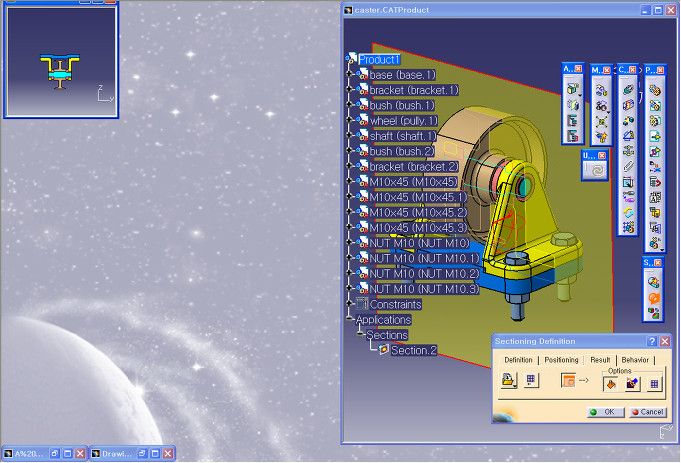Click the Distance and Band Analysis icon in the S toolbar
681x463 pixels.
pyautogui.click(x=653, y=313)
